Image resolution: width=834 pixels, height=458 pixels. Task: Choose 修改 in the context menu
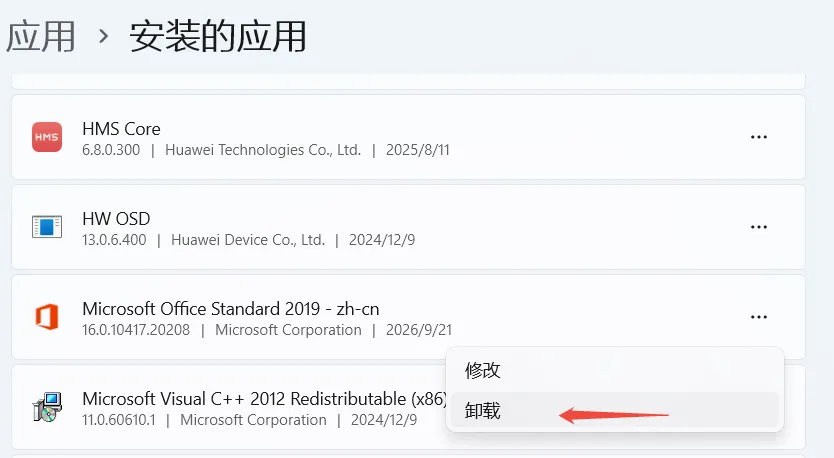(615, 370)
